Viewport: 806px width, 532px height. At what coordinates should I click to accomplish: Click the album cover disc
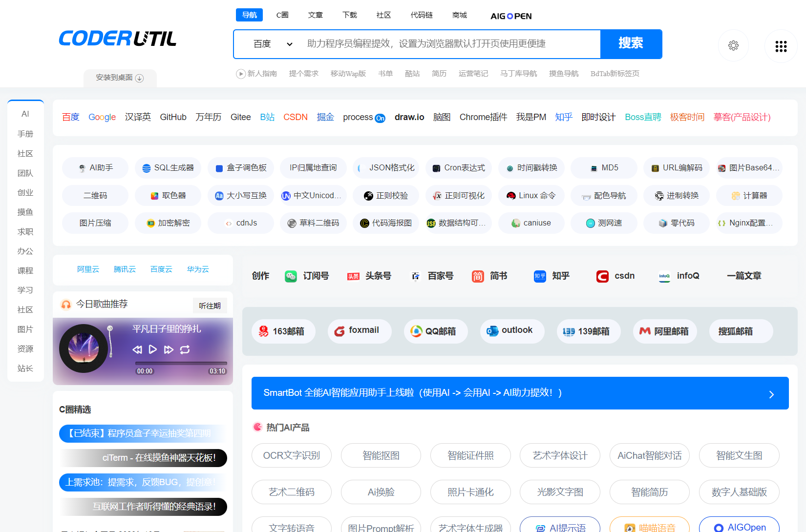[x=84, y=348]
